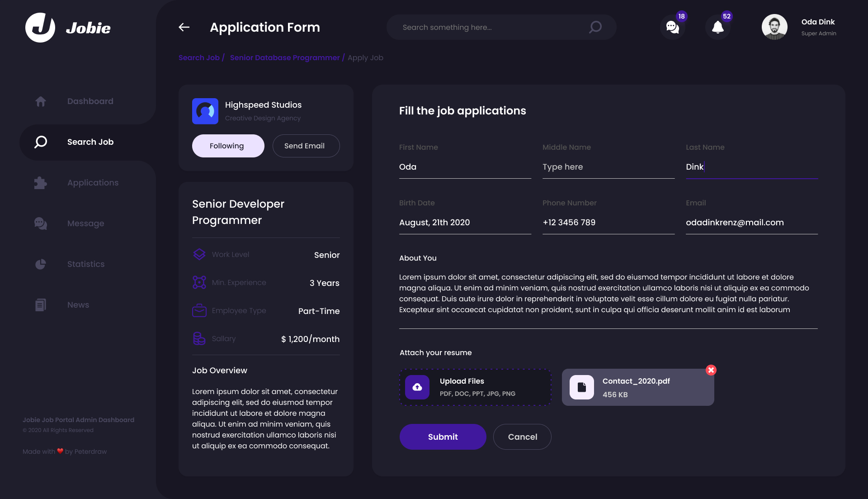Remove the attached Contact_2020.pdf file
Screen dimensions: 868x499
point(711,370)
